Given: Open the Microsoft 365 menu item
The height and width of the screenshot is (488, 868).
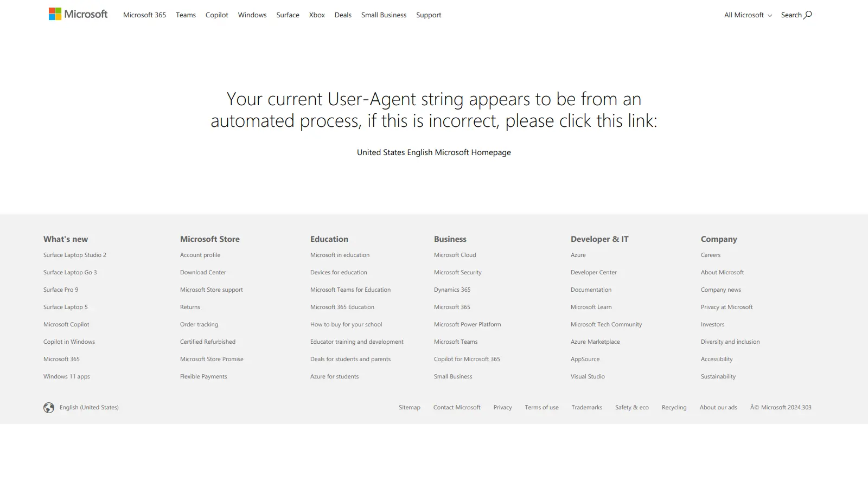Looking at the screenshot, I should 144,15.
